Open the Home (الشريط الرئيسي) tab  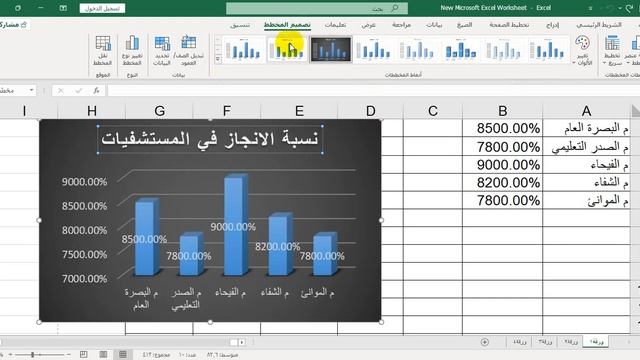(599, 25)
